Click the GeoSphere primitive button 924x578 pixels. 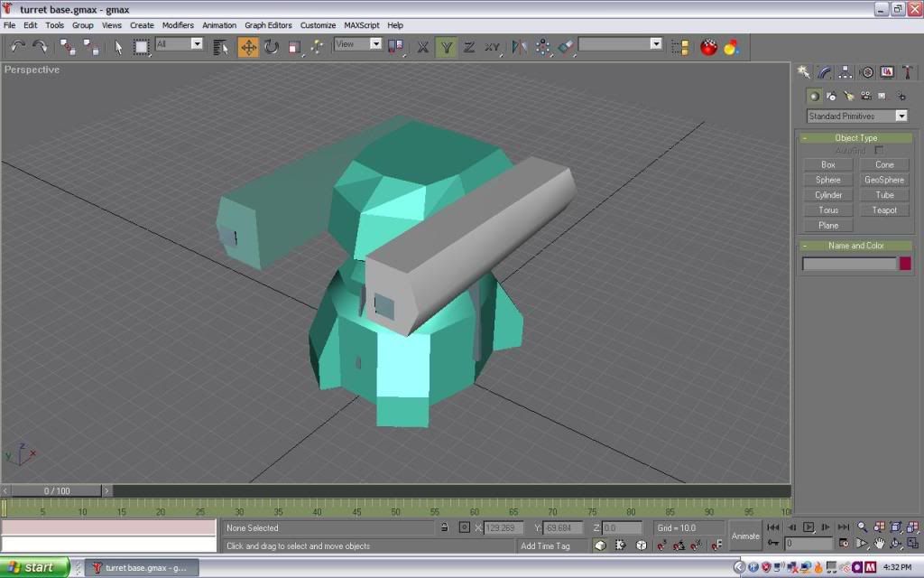(x=884, y=180)
